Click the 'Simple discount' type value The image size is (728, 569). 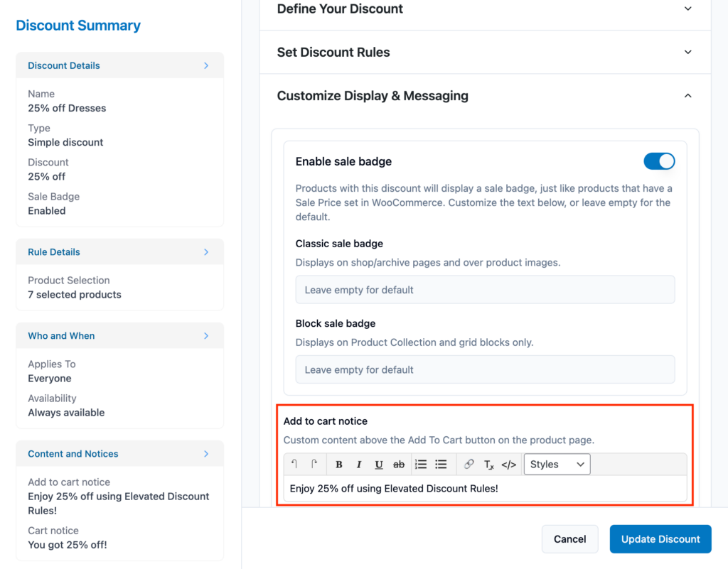click(65, 142)
